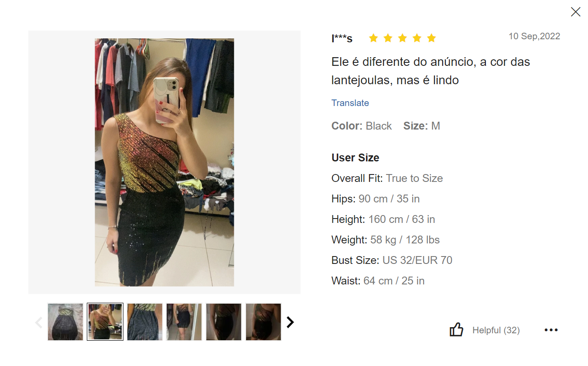View third thumbnail showing skirt close-up
Image resolution: width=588 pixels, height=366 pixels.
point(145,322)
